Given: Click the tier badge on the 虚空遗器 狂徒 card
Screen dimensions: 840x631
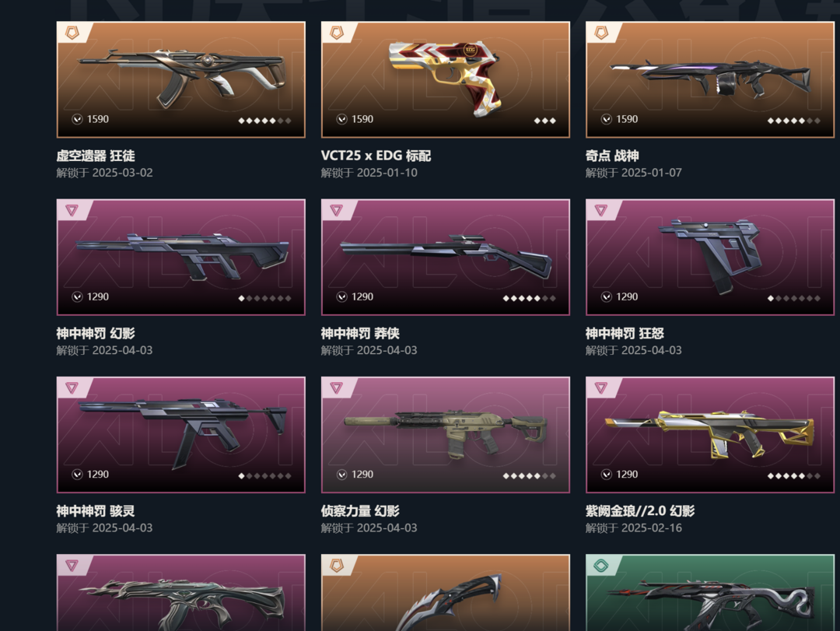Looking at the screenshot, I should point(72,33).
